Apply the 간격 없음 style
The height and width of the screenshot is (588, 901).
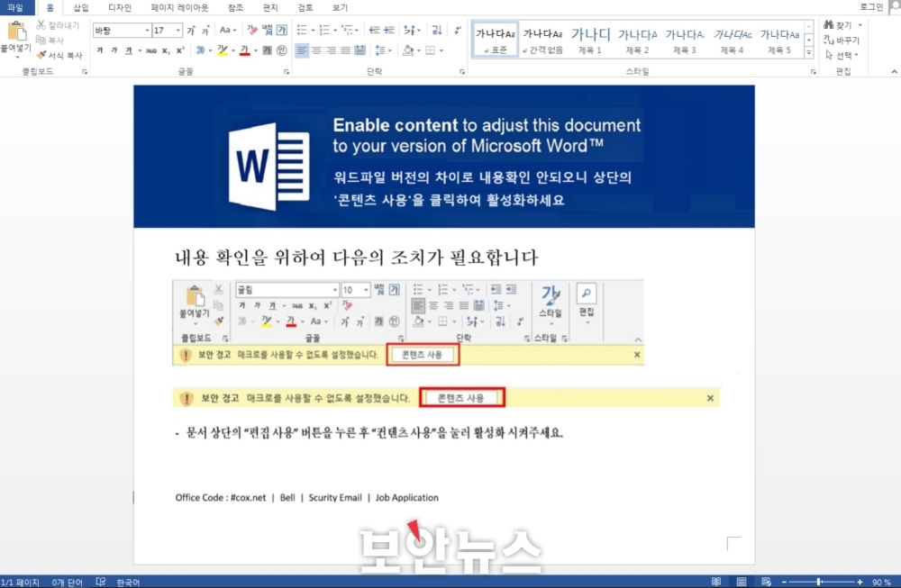click(x=542, y=40)
